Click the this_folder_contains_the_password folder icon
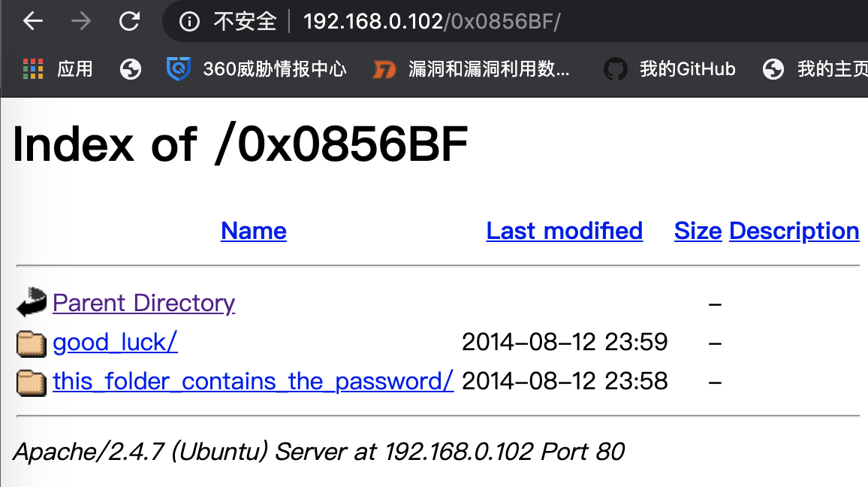The height and width of the screenshot is (487, 868). tap(32, 383)
